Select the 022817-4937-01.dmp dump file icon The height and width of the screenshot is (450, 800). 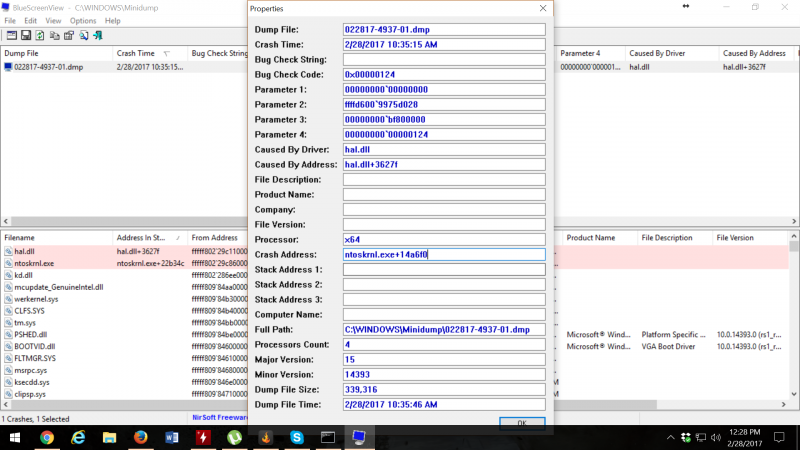pyautogui.click(x=8, y=67)
